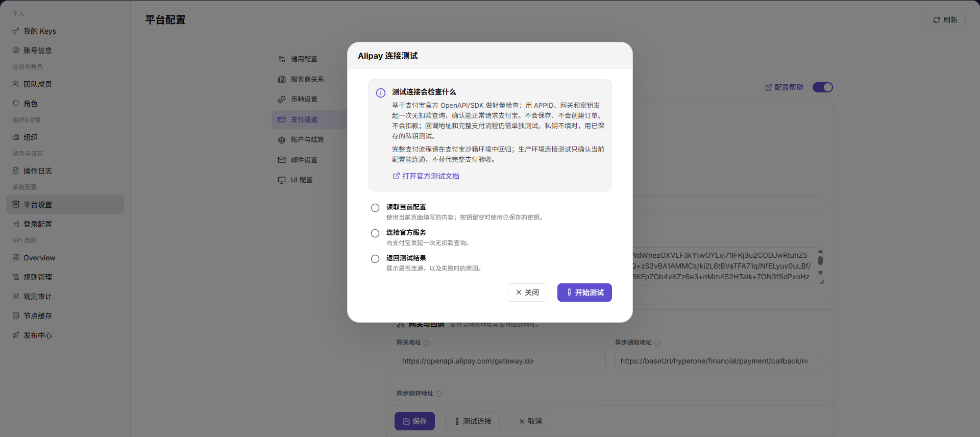Switch to 币种设置 tab
The image size is (980, 437).
click(x=309, y=99)
